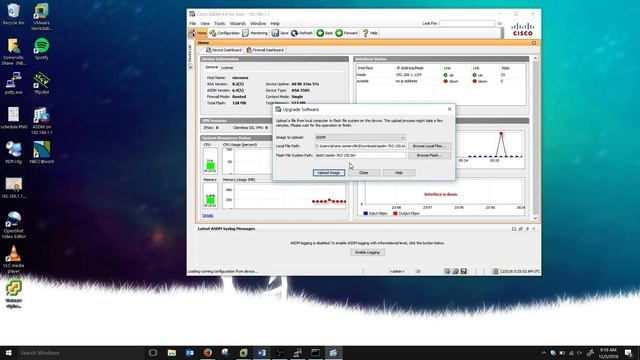Open File Explorer from the taskbar
640x360 pixels.
point(171,353)
